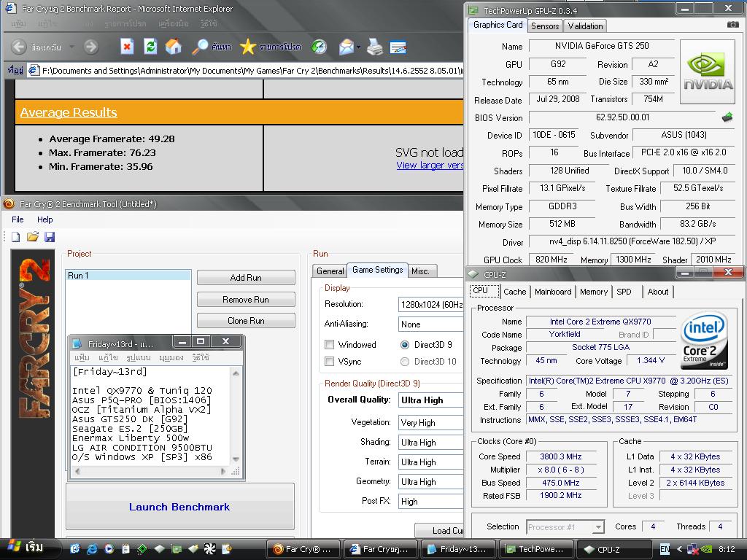Select Run 1 in the Project list
The height and width of the screenshot is (560, 747).
(x=128, y=275)
